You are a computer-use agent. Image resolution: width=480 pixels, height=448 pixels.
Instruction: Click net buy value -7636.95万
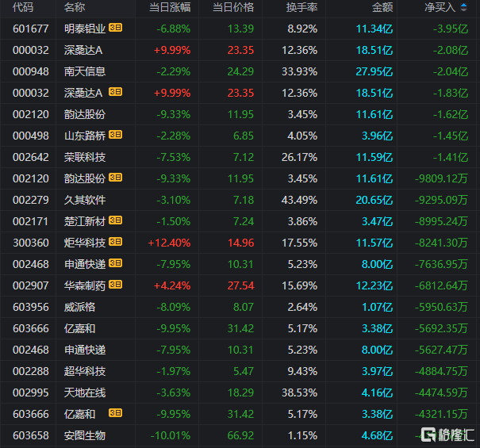point(441,264)
